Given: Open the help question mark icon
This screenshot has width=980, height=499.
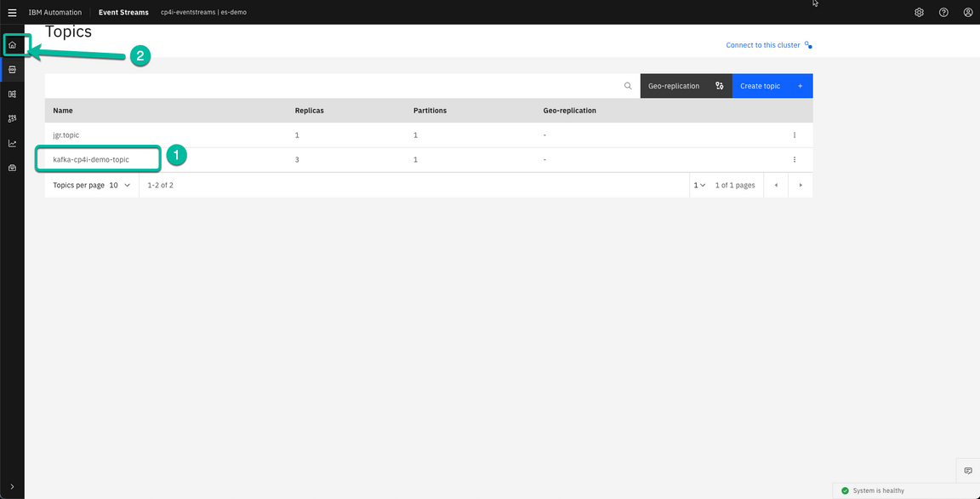Looking at the screenshot, I should pos(943,12).
